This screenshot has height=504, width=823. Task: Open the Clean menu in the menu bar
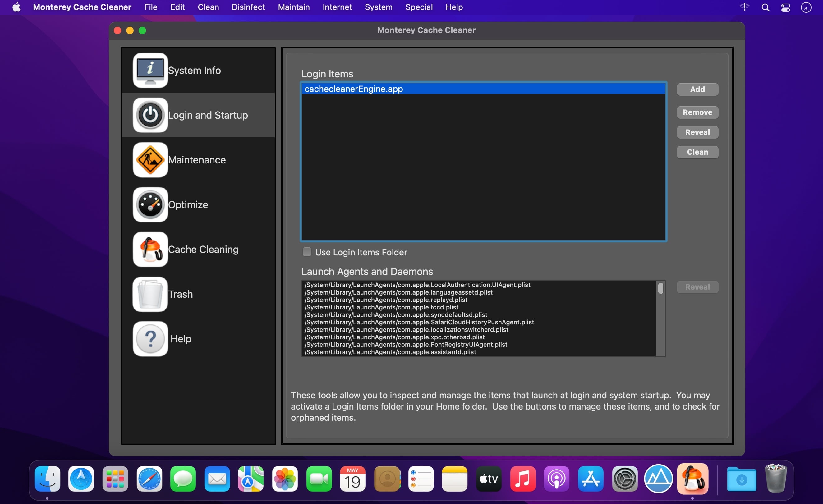pos(208,7)
